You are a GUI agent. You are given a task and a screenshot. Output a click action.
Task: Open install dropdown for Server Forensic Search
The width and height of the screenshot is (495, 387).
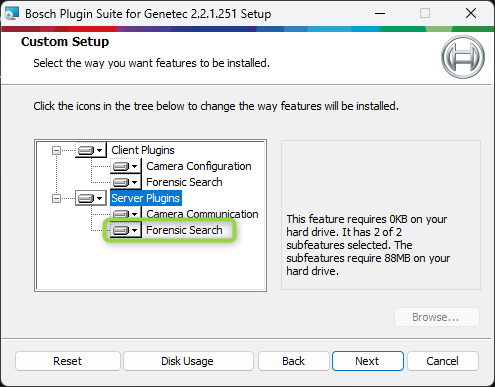click(126, 230)
